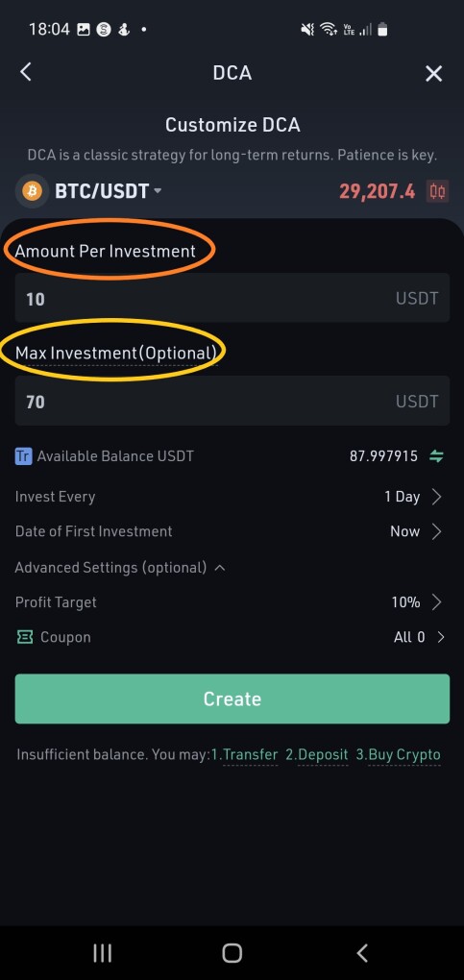The height and width of the screenshot is (980, 464).
Task: Close the DCA screen with X icon
Action: (x=433, y=74)
